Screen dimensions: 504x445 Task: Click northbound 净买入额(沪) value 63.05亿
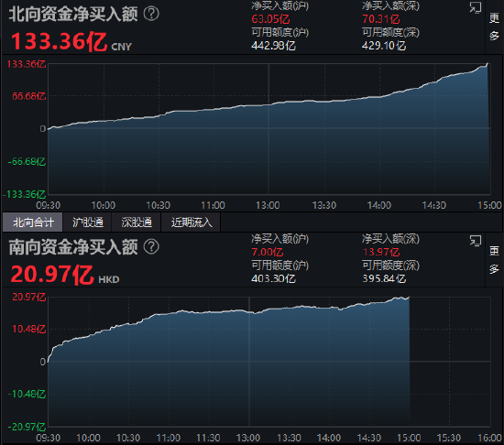click(270, 19)
